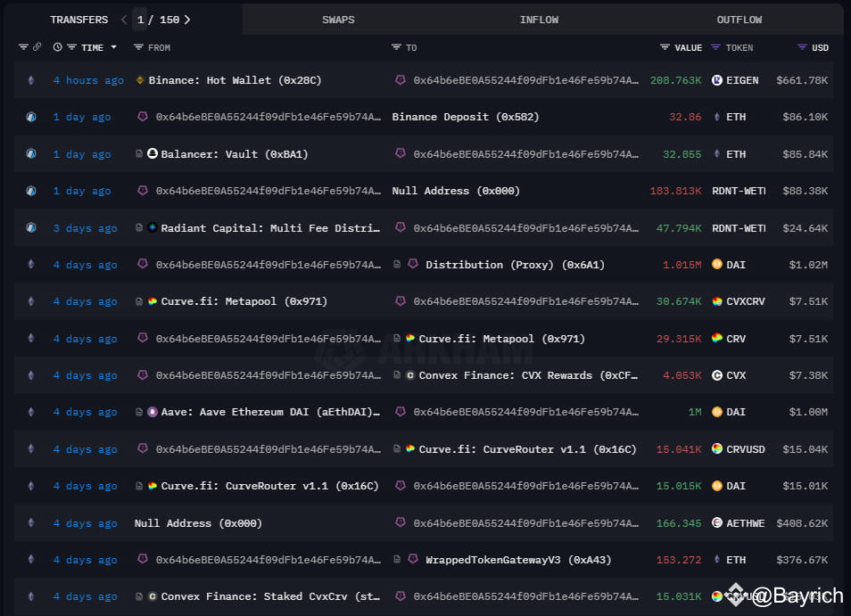Click Balancer logo beside Vault (0xBA1)
The image size is (851, 616).
153,153
